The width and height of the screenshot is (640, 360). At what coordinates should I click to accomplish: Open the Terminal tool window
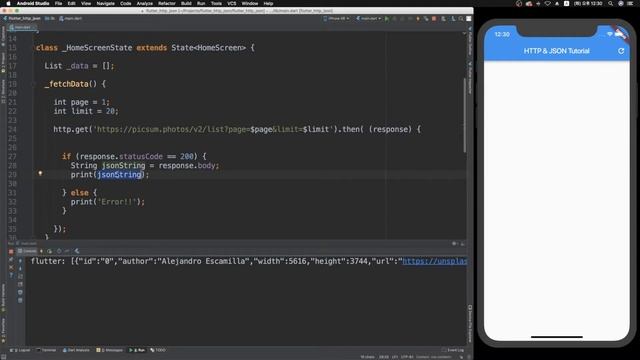[47, 350]
